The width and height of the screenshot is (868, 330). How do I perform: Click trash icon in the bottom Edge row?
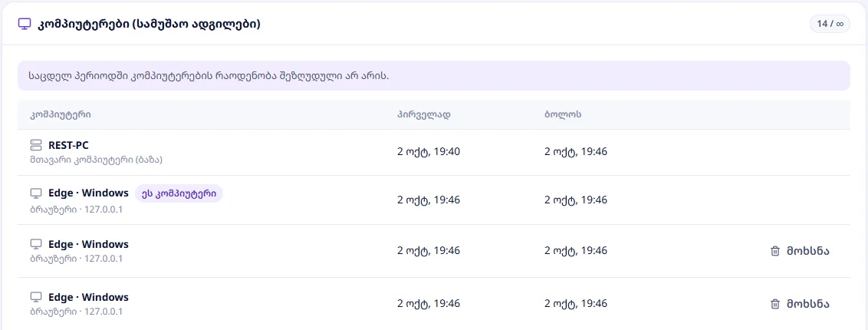(775, 304)
